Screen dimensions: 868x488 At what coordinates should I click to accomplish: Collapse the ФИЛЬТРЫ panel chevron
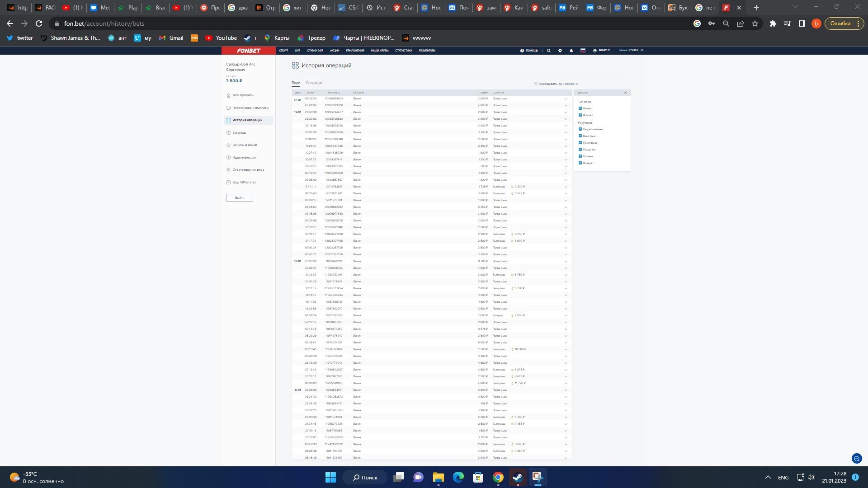625,93
